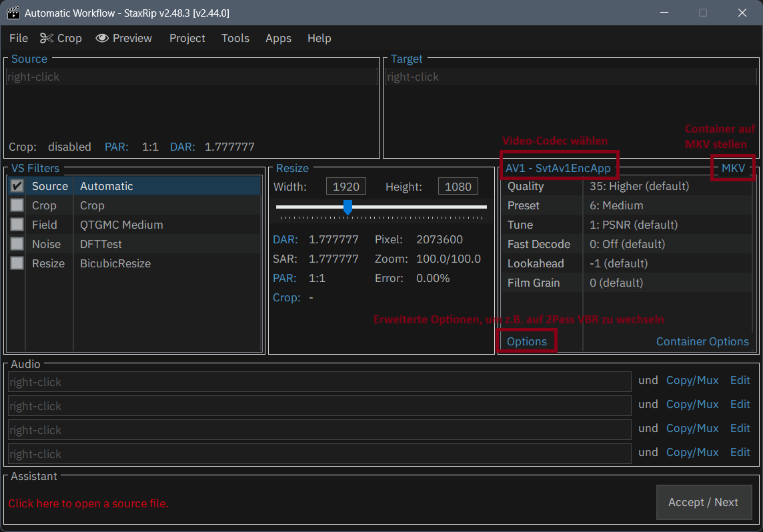This screenshot has width=763, height=532.
Task: Click the source PAR link
Action: (116, 147)
